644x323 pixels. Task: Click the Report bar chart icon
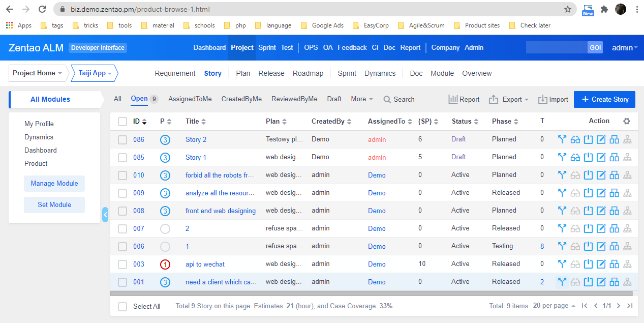click(453, 100)
